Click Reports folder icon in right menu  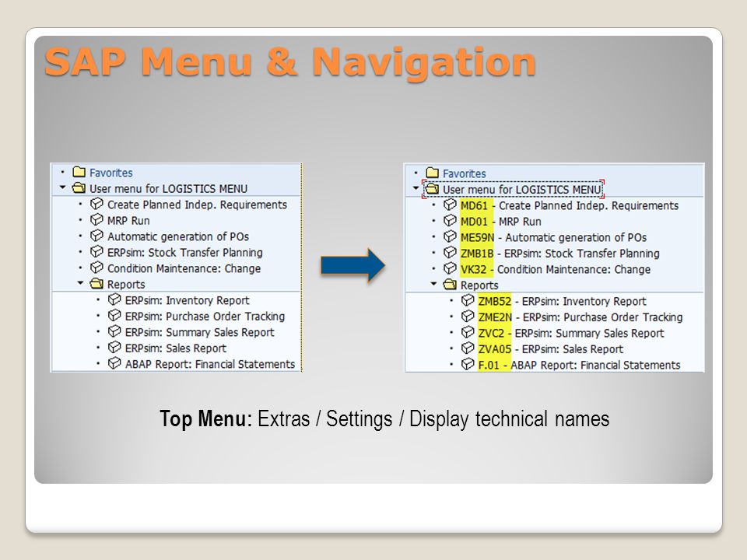coord(449,285)
